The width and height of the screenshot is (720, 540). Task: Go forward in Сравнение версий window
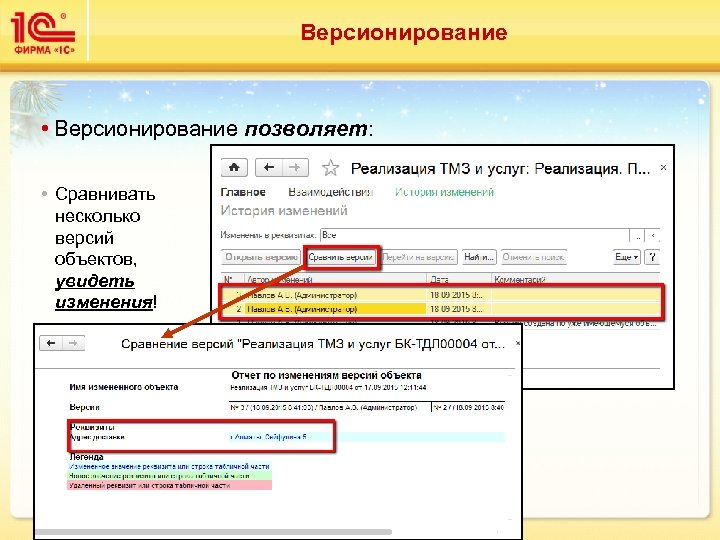[x=73, y=343]
